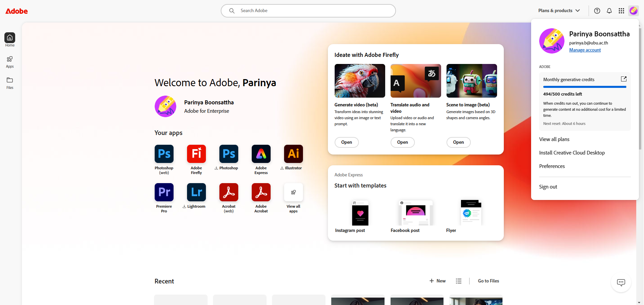644x305 pixels.
Task: Open Monthly generative credits details
Action: click(623, 79)
